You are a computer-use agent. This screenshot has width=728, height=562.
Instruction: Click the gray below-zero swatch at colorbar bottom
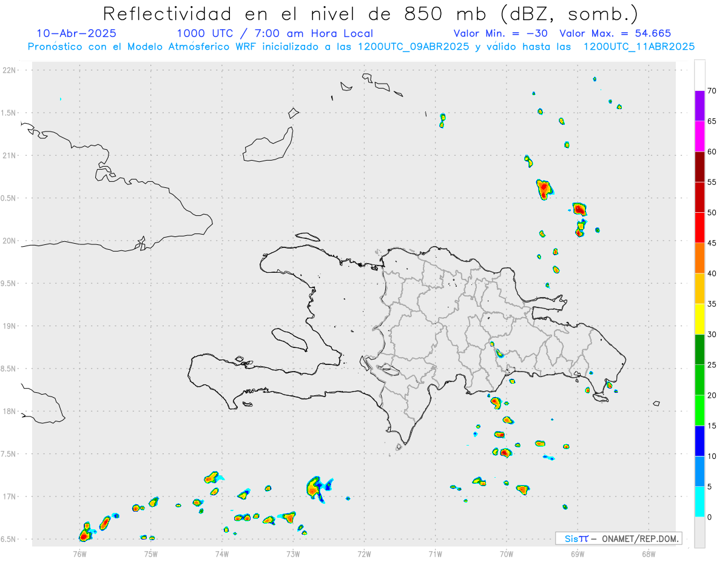699,532
